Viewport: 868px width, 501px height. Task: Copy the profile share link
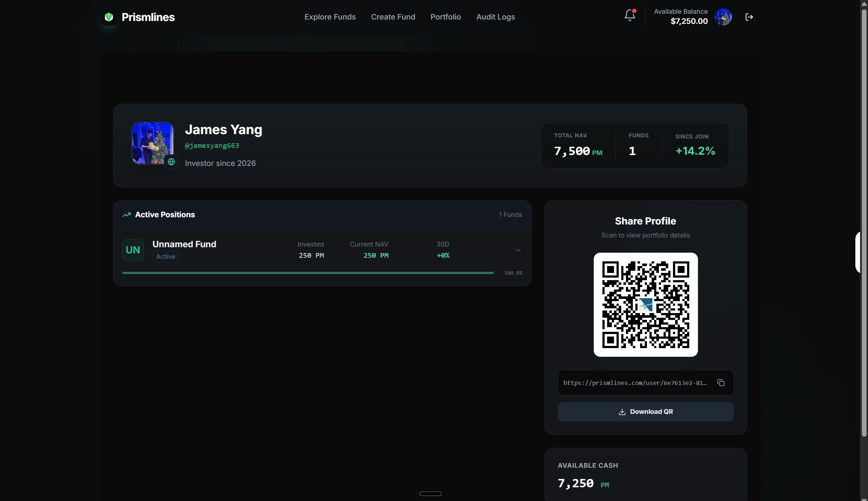click(x=721, y=383)
